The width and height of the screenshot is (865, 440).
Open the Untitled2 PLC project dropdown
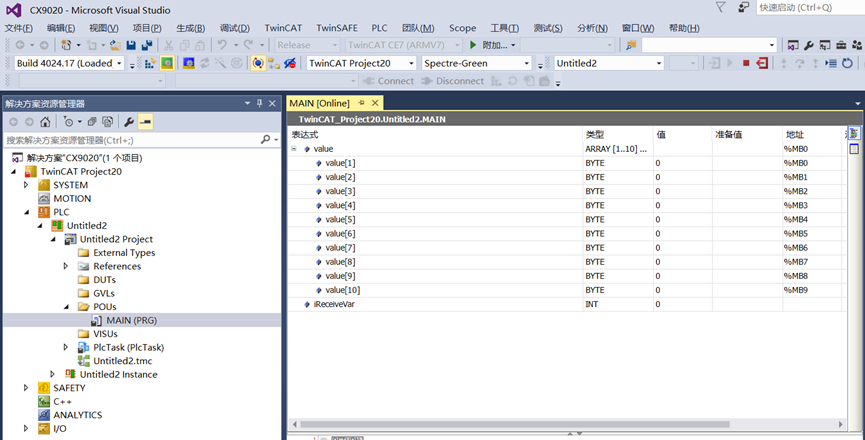659,63
